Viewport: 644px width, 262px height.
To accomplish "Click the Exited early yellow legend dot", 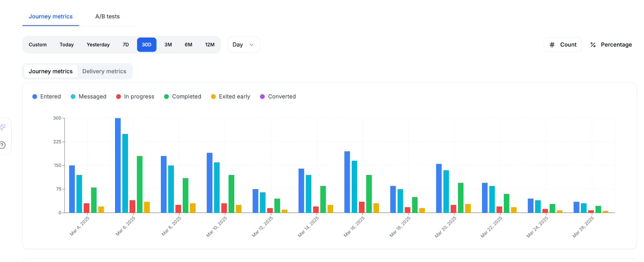I will 213,96.
